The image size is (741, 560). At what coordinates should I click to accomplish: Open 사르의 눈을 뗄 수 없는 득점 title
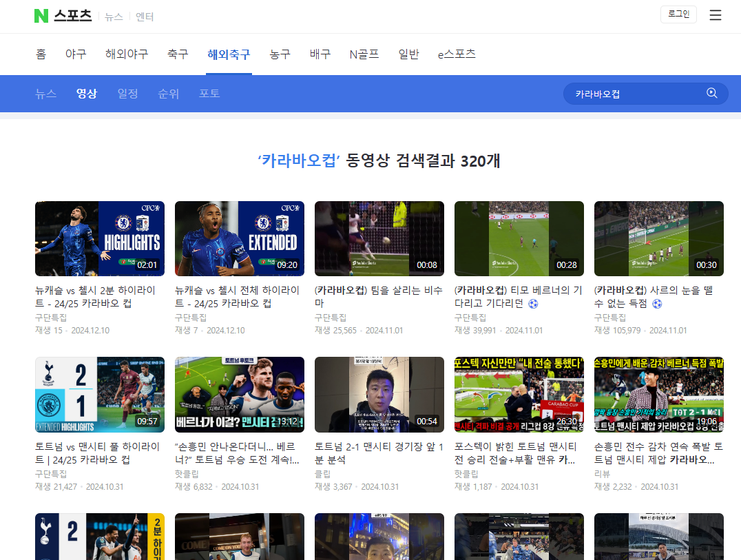[654, 297]
